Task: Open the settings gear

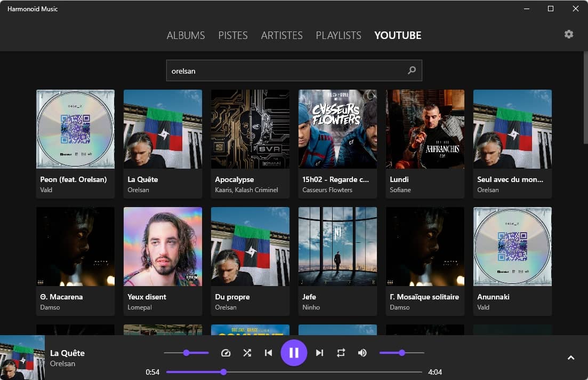Action: [x=568, y=34]
